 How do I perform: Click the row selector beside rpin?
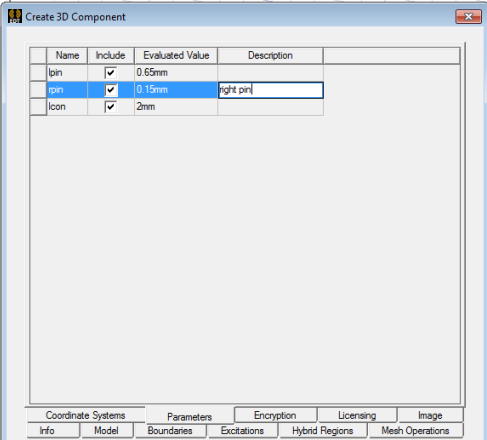pos(38,90)
